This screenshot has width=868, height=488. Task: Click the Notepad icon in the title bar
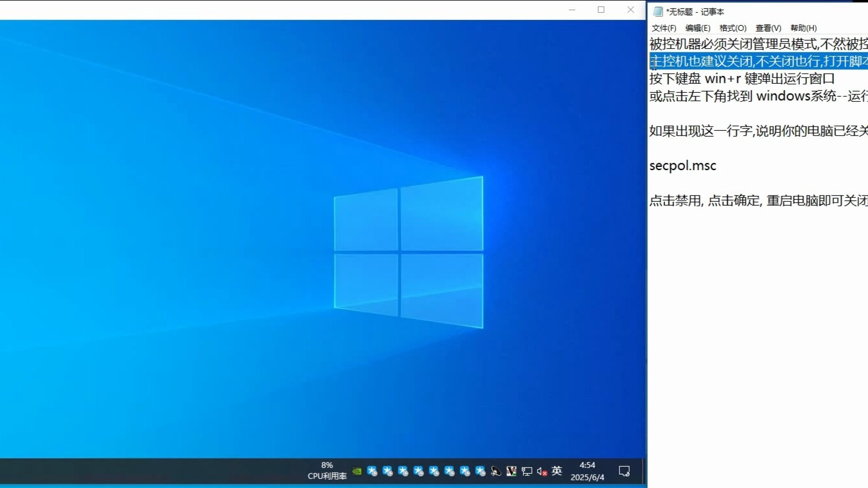coord(657,11)
